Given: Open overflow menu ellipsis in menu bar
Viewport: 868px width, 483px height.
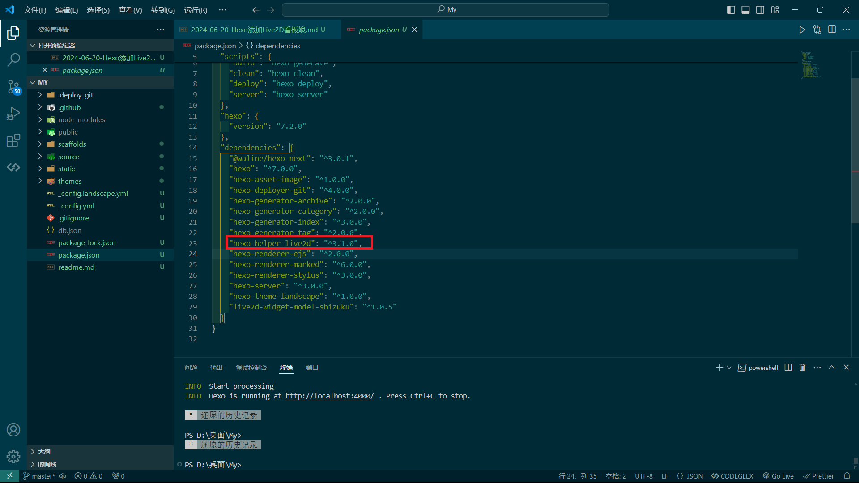Looking at the screenshot, I should 222,10.
